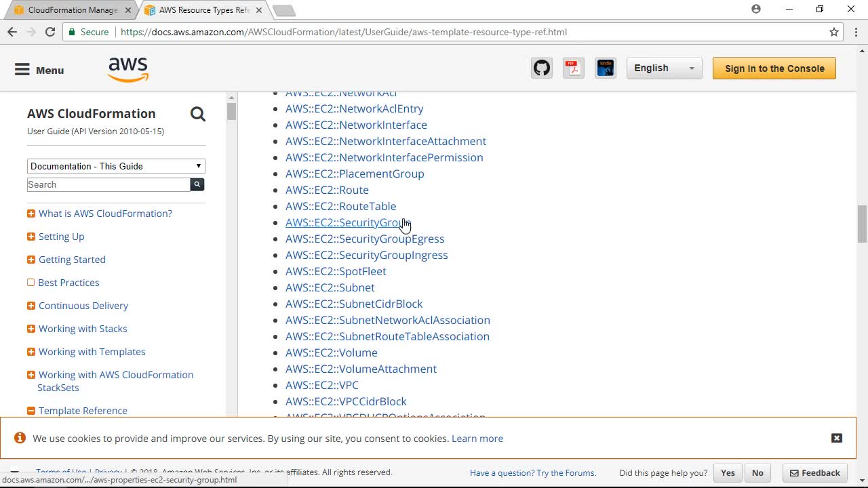This screenshot has width=868, height=488.
Task: Open the AWS::EC2::NetworkInterface link
Action: pyautogui.click(x=356, y=125)
